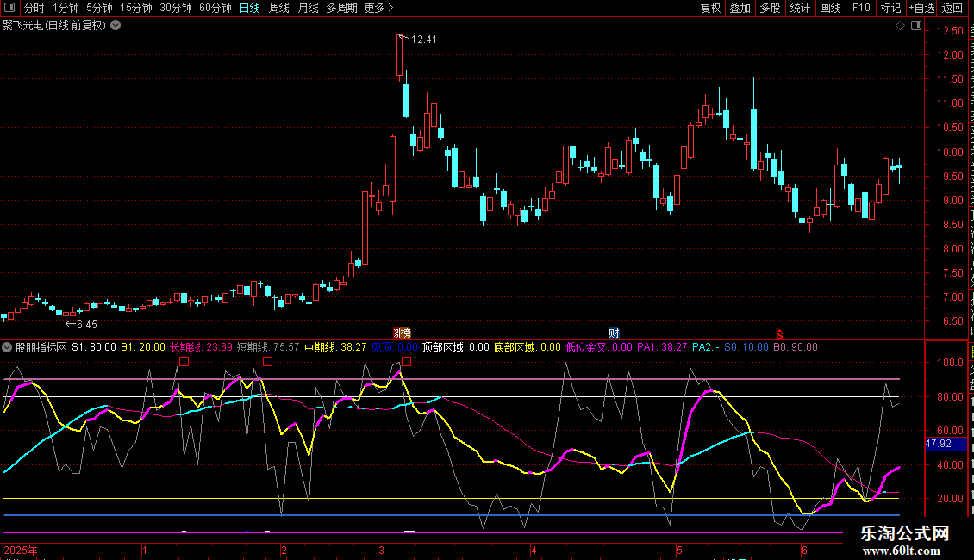The width and height of the screenshot is (974, 560).
Task: Click the diamond icon above price axis
Action: pyautogui.click(x=900, y=26)
